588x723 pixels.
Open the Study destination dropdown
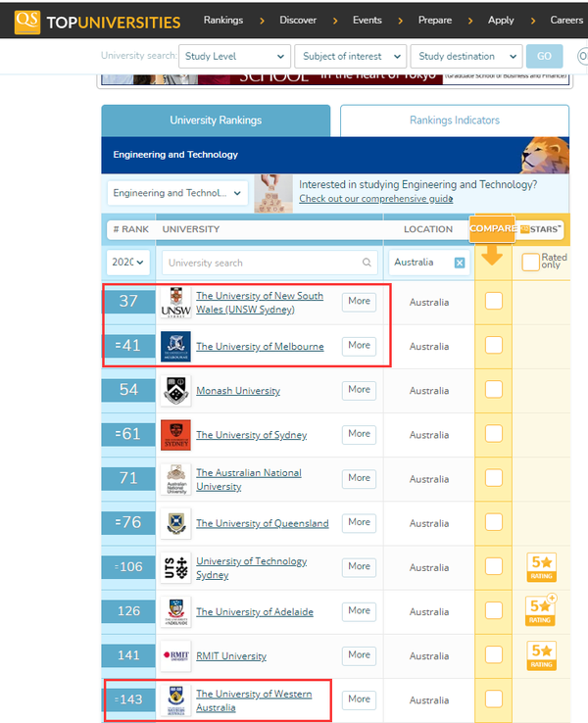click(x=466, y=56)
